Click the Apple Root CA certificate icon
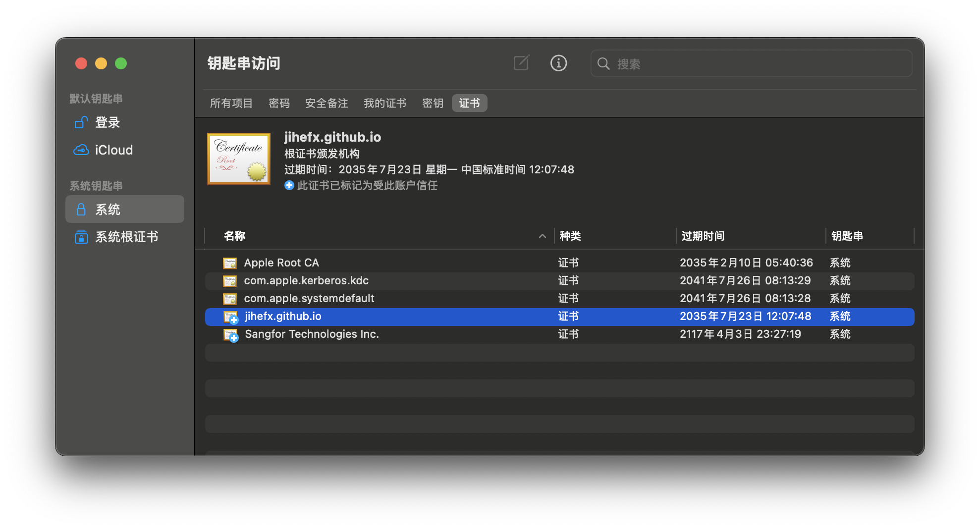This screenshot has height=529, width=980. [x=230, y=263]
